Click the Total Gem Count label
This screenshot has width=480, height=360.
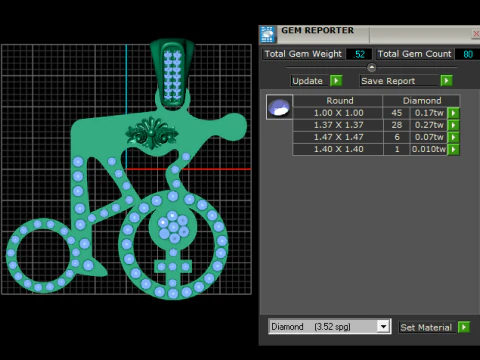414,54
